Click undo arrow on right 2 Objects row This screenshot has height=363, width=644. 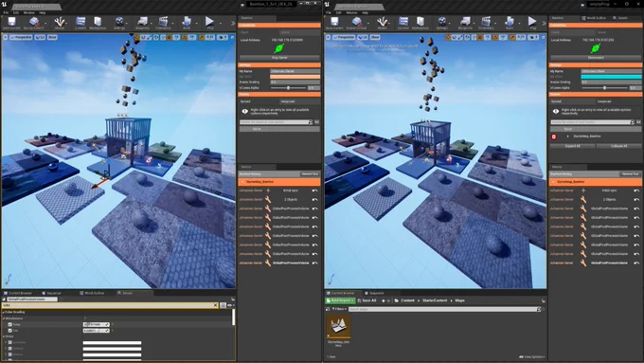point(636,200)
